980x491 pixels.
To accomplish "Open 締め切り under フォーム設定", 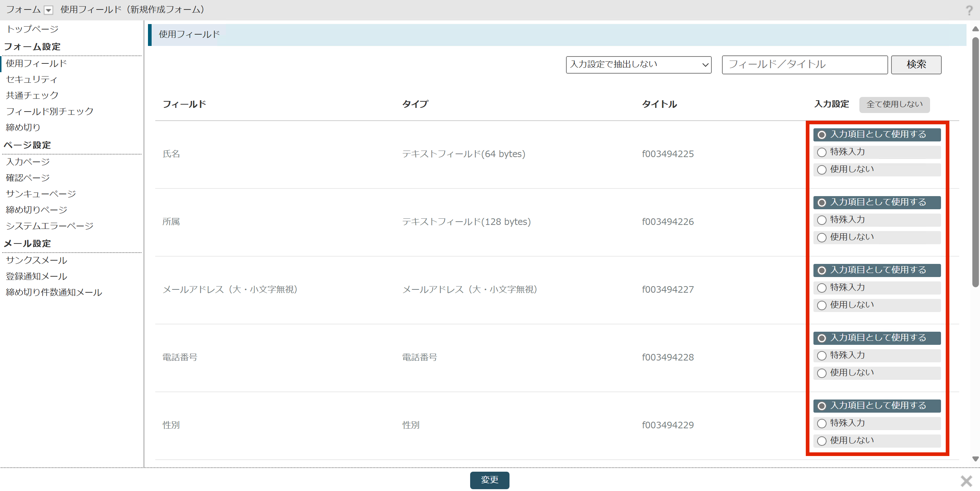I will tap(23, 127).
